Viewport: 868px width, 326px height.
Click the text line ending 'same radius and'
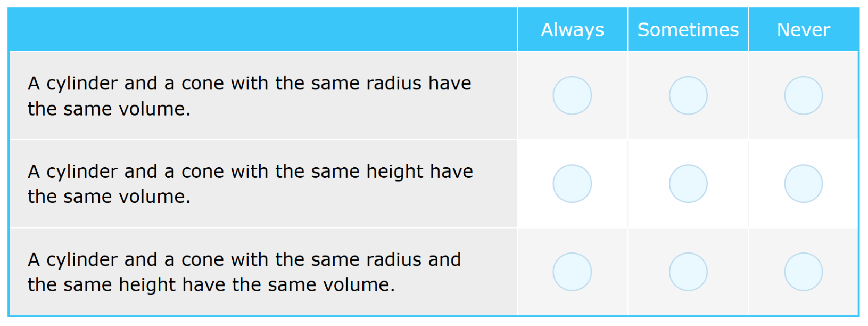(244, 260)
